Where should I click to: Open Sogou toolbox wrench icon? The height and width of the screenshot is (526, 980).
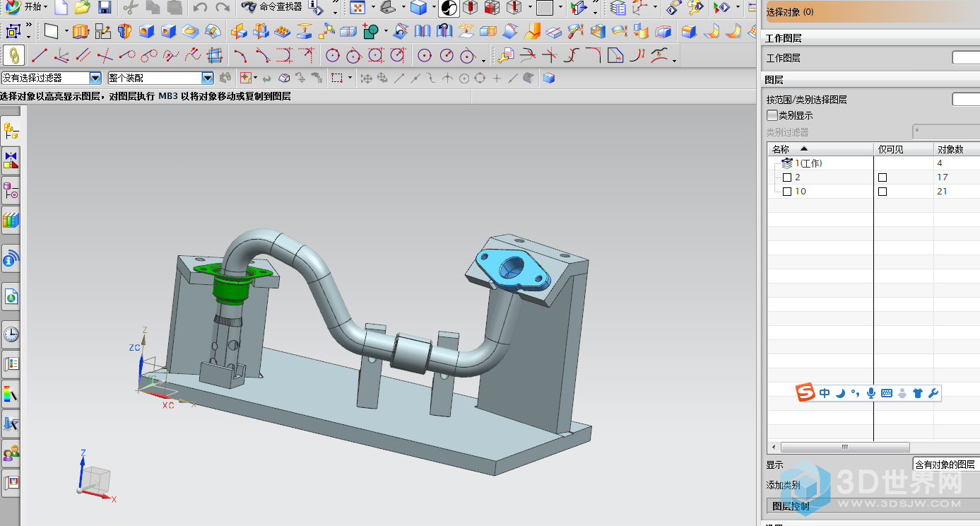click(x=933, y=393)
